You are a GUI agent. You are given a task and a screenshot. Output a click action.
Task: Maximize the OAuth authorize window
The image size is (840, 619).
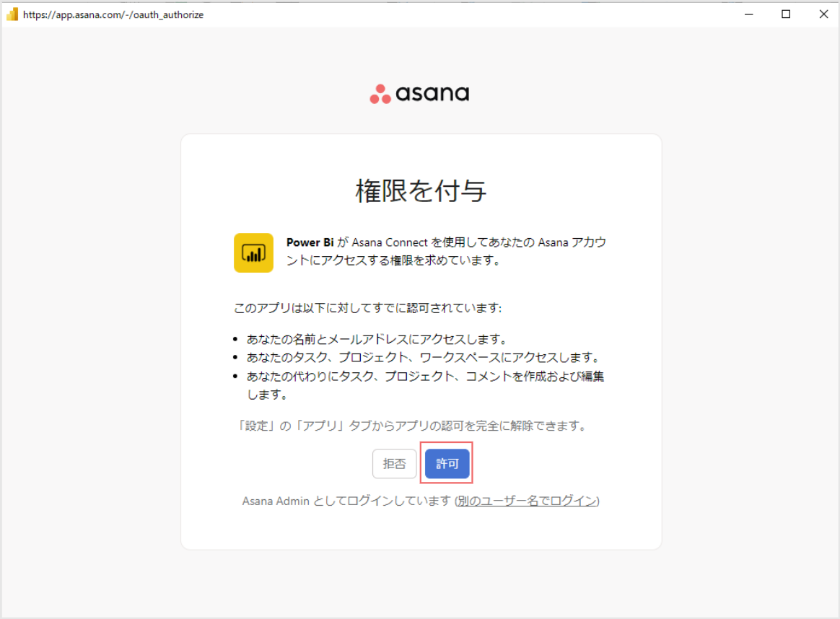click(786, 14)
